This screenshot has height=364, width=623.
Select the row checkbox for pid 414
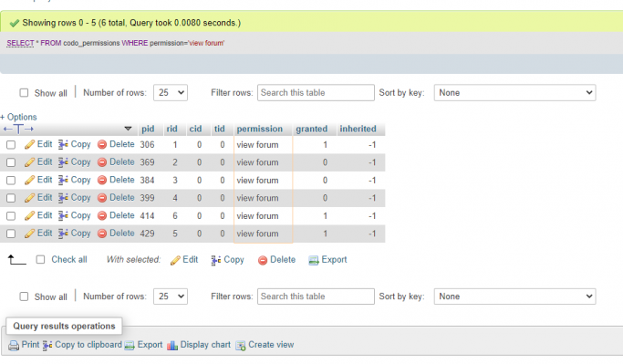point(11,216)
